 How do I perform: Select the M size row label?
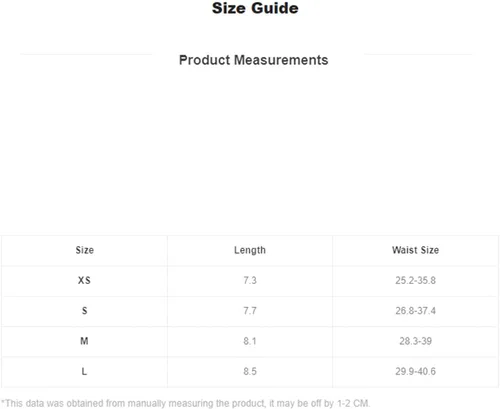click(x=84, y=341)
